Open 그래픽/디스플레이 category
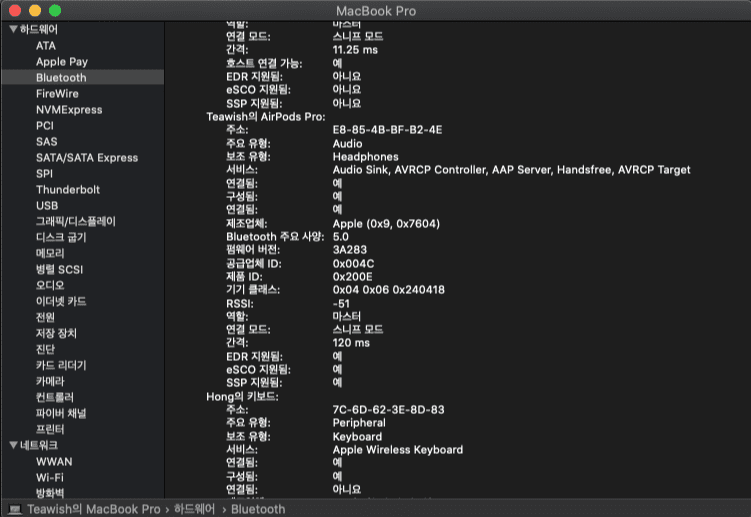Image resolution: width=751 pixels, height=517 pixels. pyautogui.click(x=76, y=221)
